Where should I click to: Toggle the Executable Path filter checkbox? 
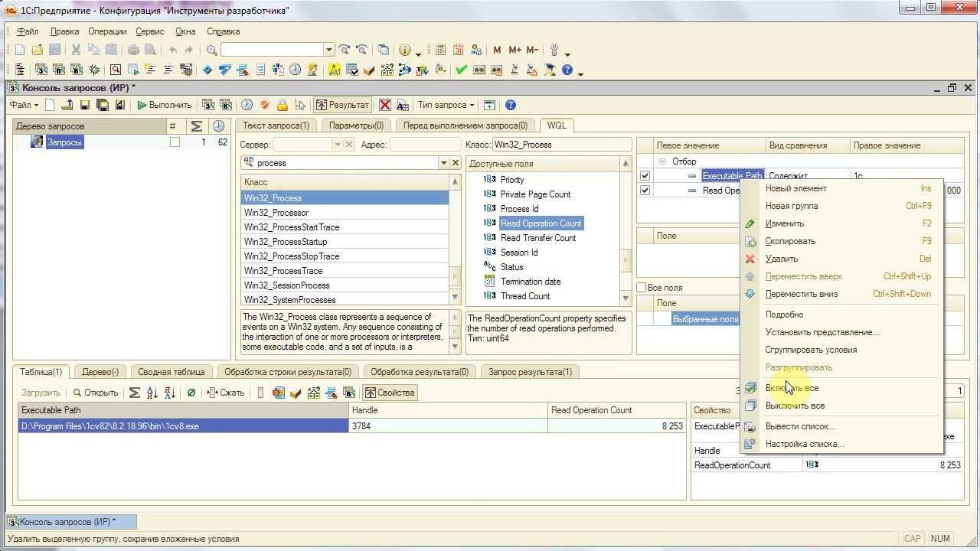[645, 176]
